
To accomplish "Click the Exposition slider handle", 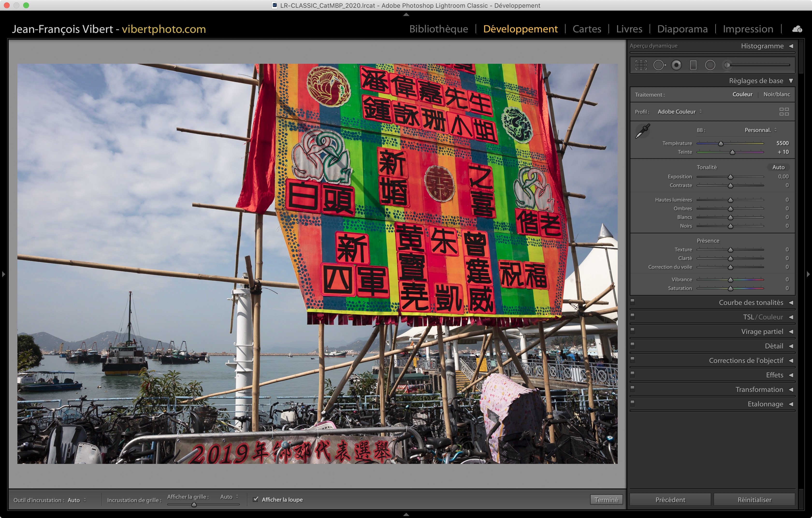I will point(730,177).
